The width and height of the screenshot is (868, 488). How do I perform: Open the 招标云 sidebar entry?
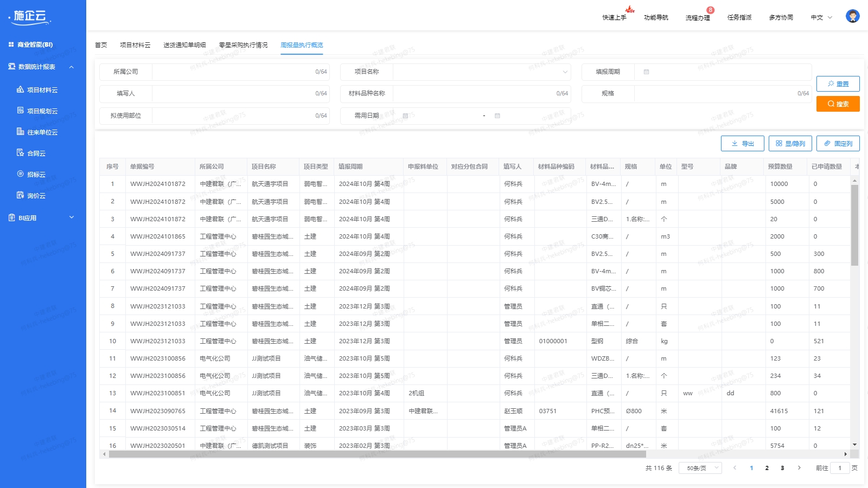pos(36,175)
